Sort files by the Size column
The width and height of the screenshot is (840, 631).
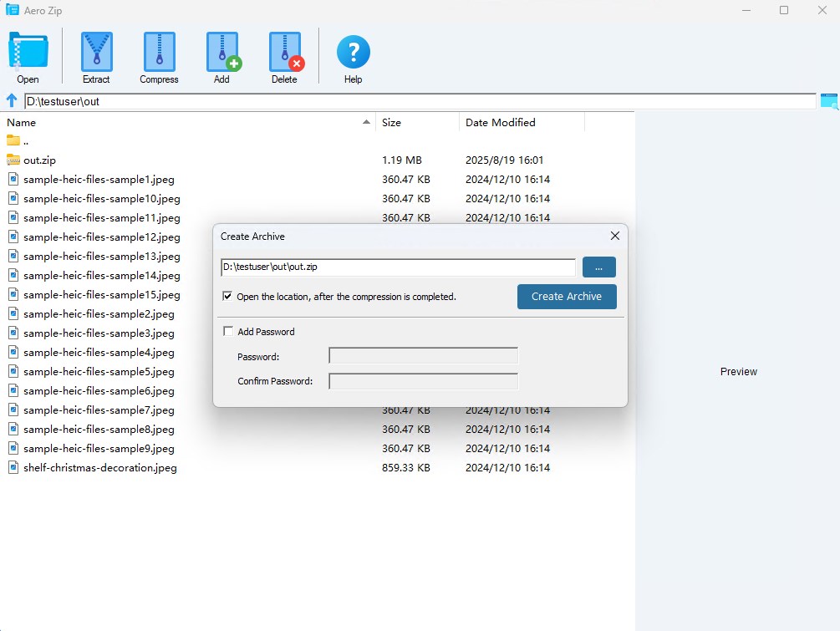pos(417,122)
